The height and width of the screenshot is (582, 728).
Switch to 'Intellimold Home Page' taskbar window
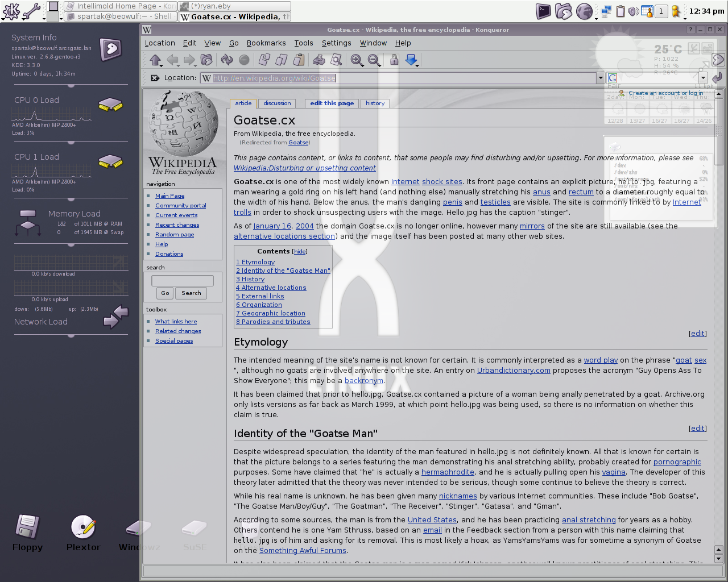120,6
